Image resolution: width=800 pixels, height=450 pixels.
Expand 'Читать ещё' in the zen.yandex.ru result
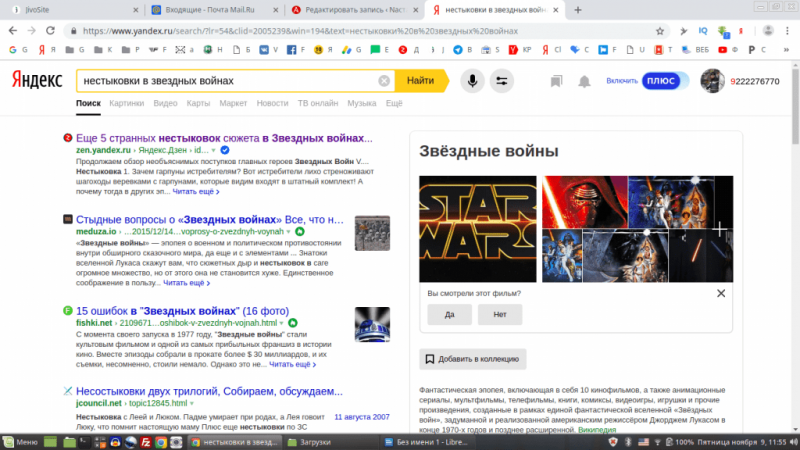(196, 191)
